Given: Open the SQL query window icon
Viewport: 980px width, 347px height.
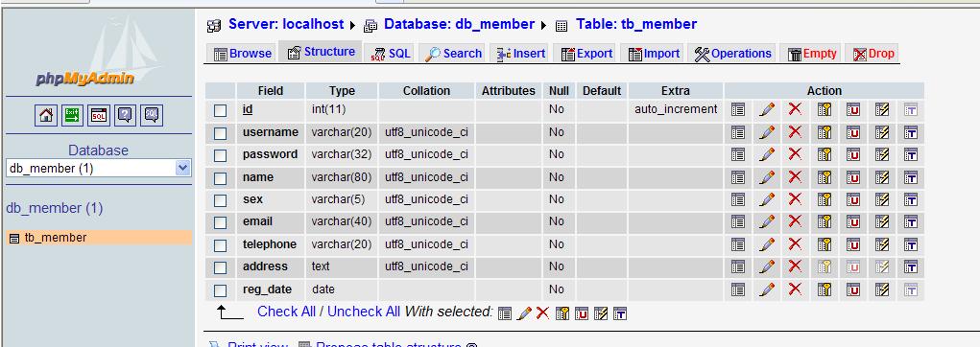Looking at the screenshot, I should (99, 115).
